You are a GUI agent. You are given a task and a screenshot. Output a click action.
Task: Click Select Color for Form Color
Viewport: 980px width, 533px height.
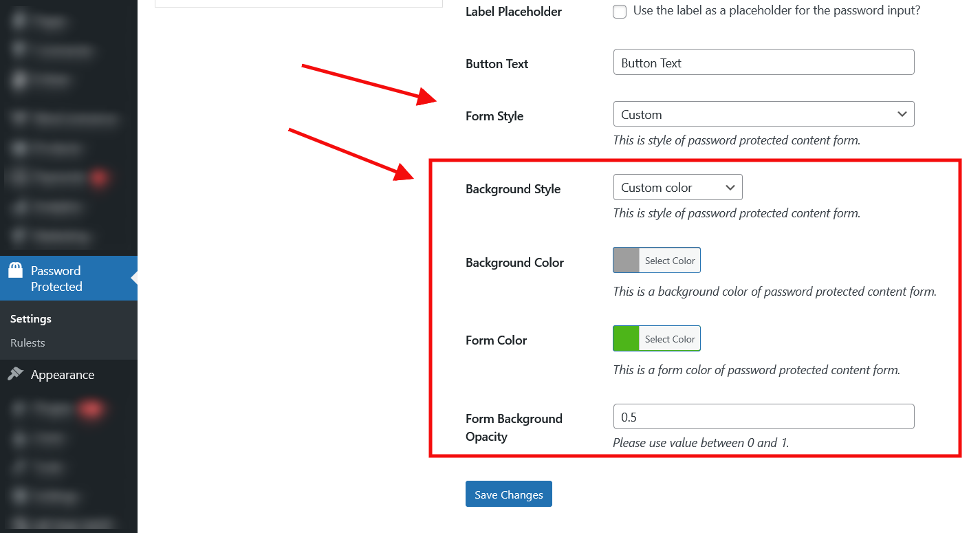670,338
